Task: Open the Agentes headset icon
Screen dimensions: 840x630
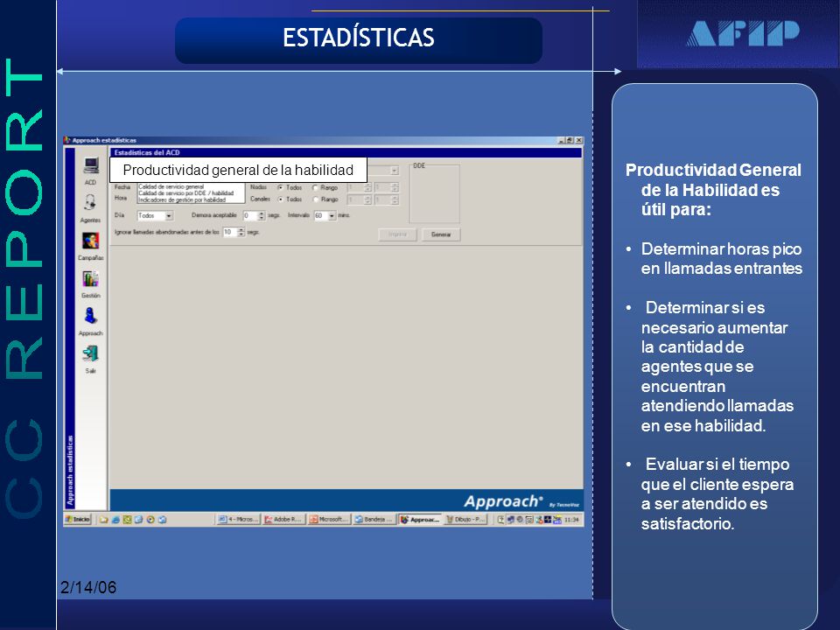Action: [90, 202]
